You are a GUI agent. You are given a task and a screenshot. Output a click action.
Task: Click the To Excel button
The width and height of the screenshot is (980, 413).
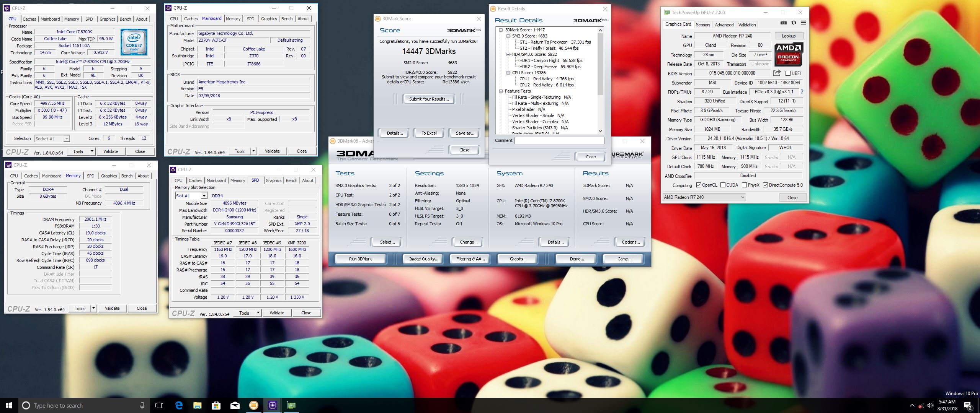pyautogui.click(x=429, y=133)
